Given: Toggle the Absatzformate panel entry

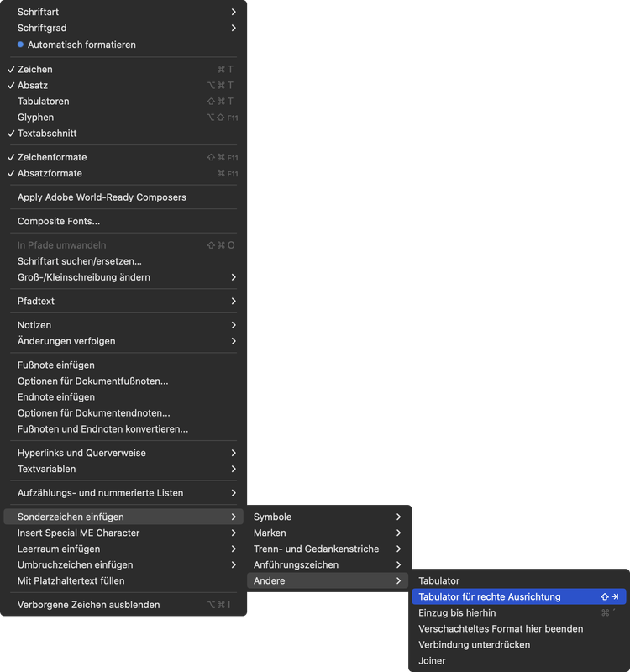Looking at the screenshot, I should point(123,173).
